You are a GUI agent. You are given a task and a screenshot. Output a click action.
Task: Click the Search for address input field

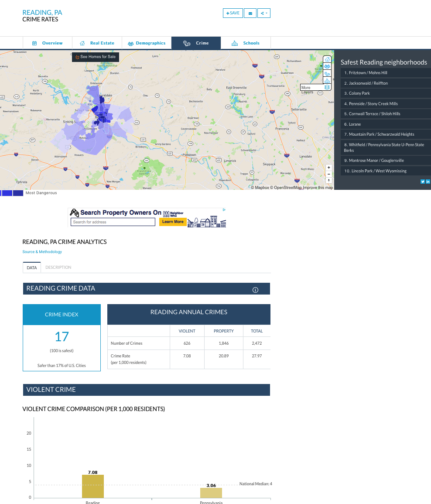(x=113, y=222)
